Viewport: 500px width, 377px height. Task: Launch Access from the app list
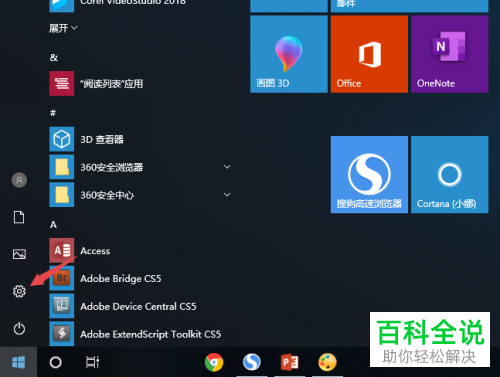(x=140, y=251)
